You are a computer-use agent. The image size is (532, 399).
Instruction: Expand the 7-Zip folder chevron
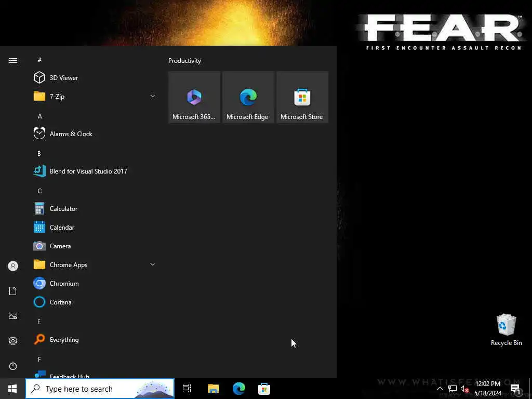pyautogui.click(x=153, y=96)
